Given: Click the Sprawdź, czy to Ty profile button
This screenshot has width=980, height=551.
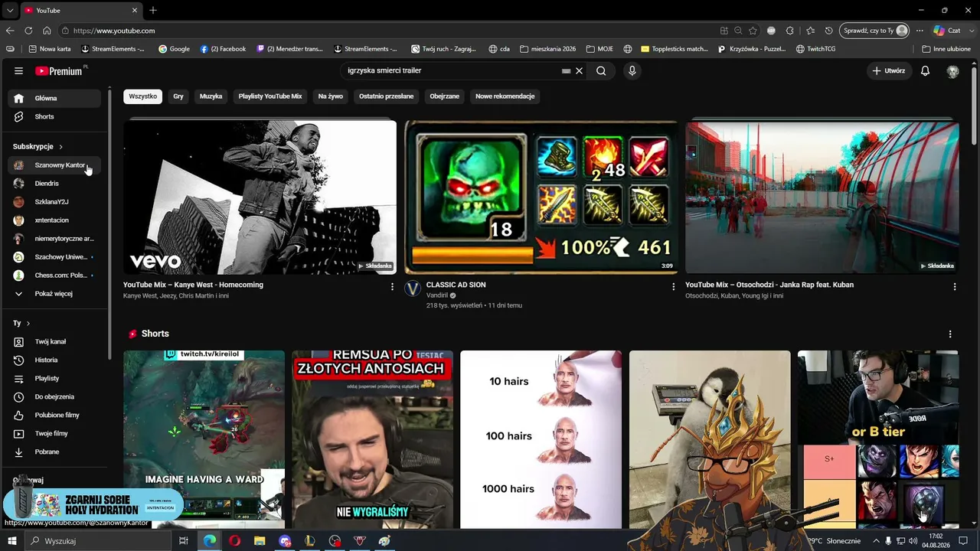Looking at the screenshot, I should point(874,31).
